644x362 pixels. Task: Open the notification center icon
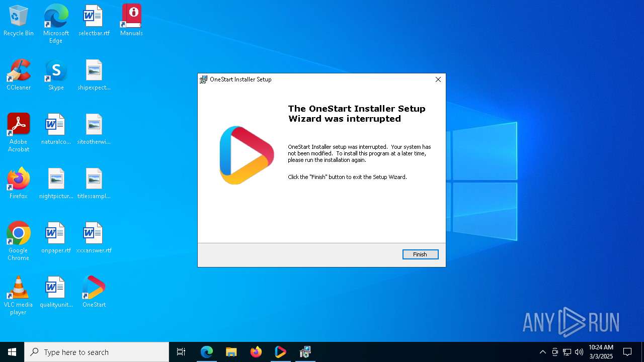[x=627, y=352]
